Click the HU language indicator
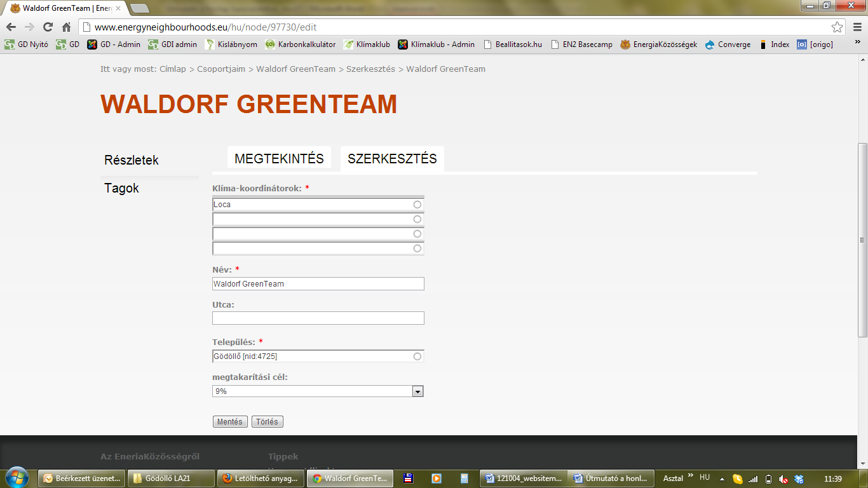The image size is (868, 488). (x=705, y=477)
